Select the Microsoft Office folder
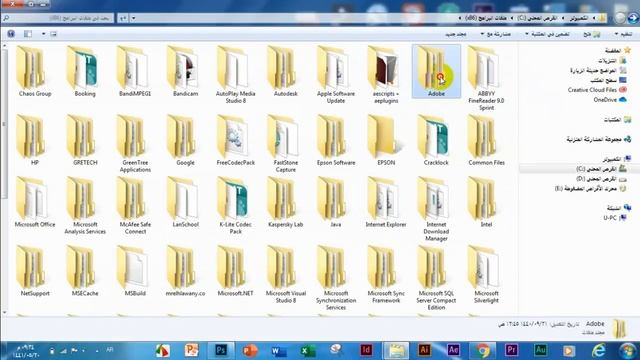 (35, 202)
